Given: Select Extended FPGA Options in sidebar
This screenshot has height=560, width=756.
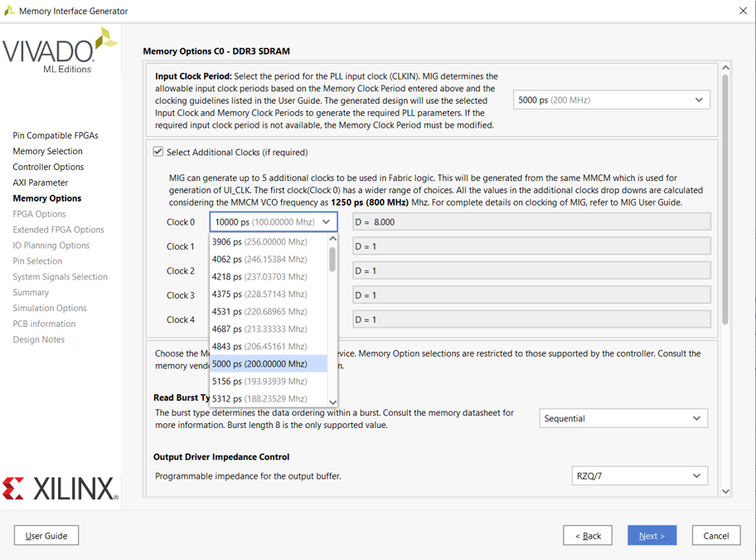Looking at the screenshot, I should [58, 230].
